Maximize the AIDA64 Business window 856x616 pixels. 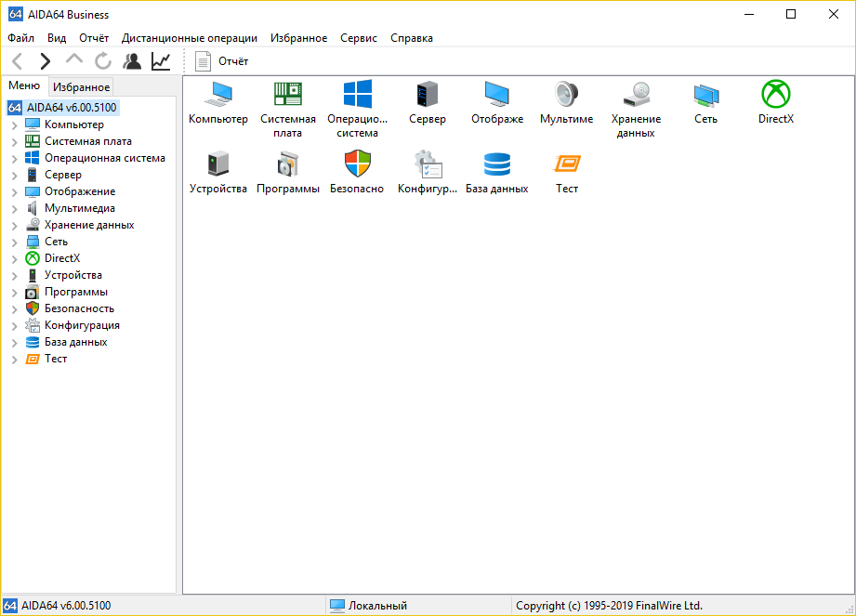tap(791, 14)
